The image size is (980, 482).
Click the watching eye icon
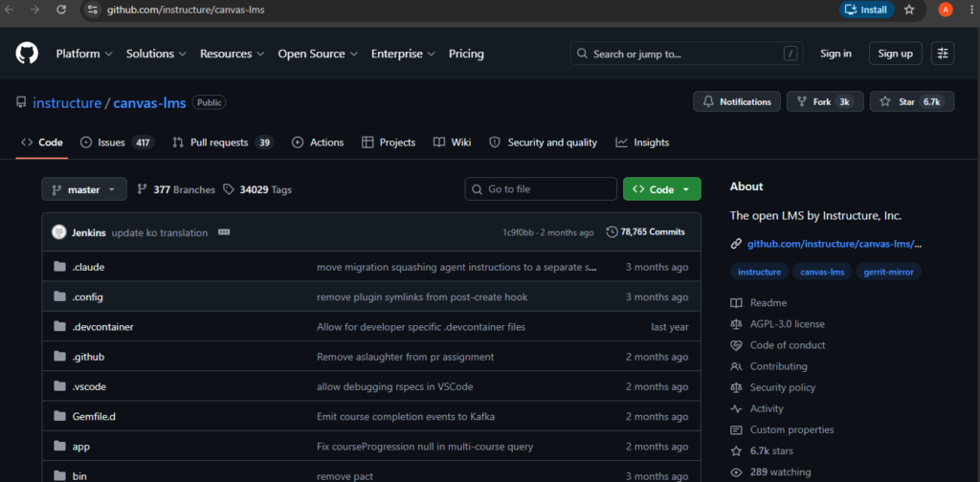point(736,472)
